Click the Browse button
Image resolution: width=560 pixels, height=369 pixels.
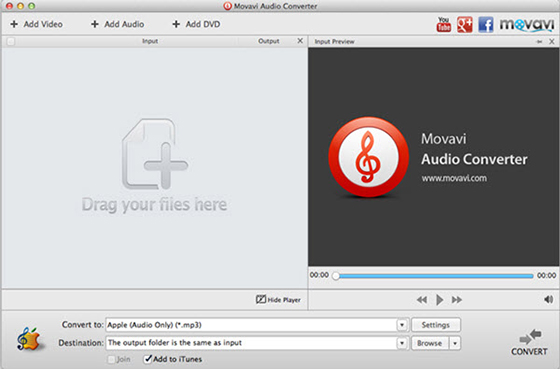point(430,343)
